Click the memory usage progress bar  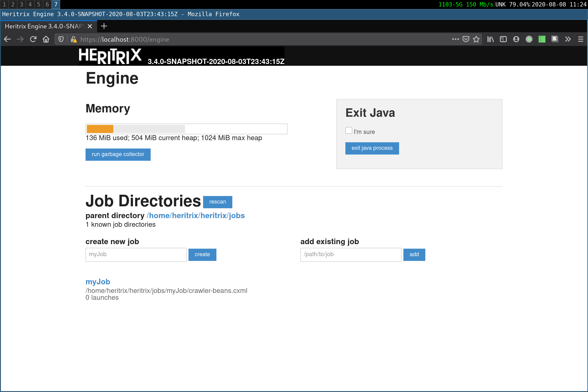[x=186, y=129]
